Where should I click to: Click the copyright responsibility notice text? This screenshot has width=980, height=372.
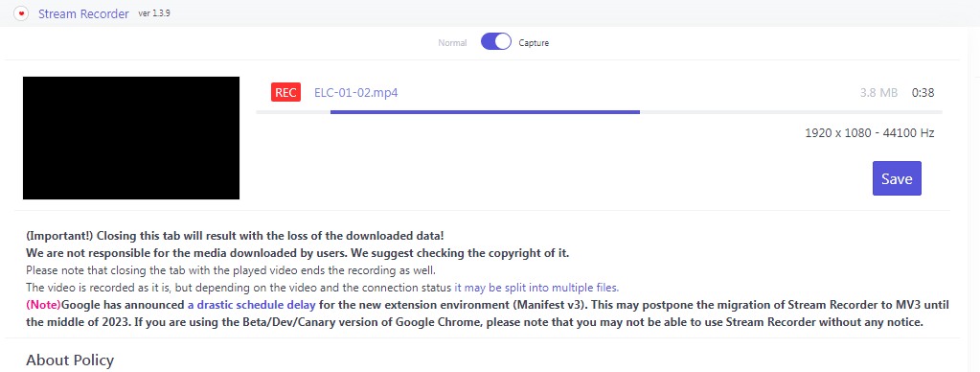tap(298, 253)
